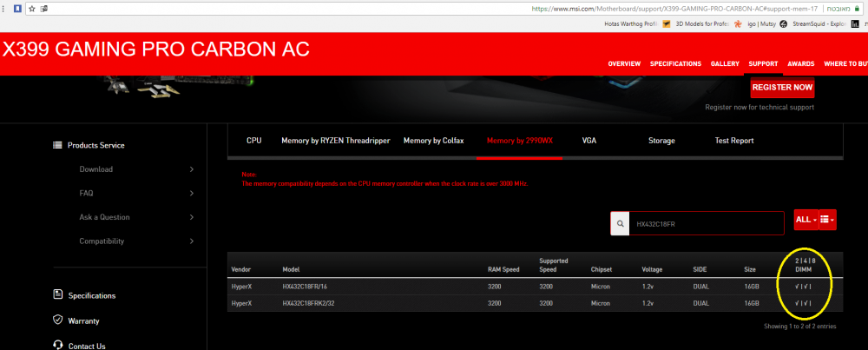The height and width of the screenshot is (350, 868).
Task: Sort by SIDE column header
Action: pos(700,270)
